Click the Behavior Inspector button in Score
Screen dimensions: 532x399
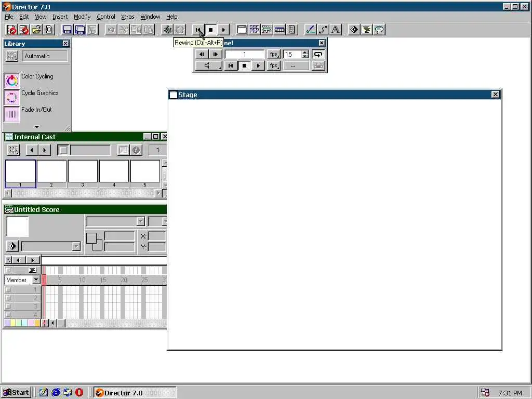12,246
